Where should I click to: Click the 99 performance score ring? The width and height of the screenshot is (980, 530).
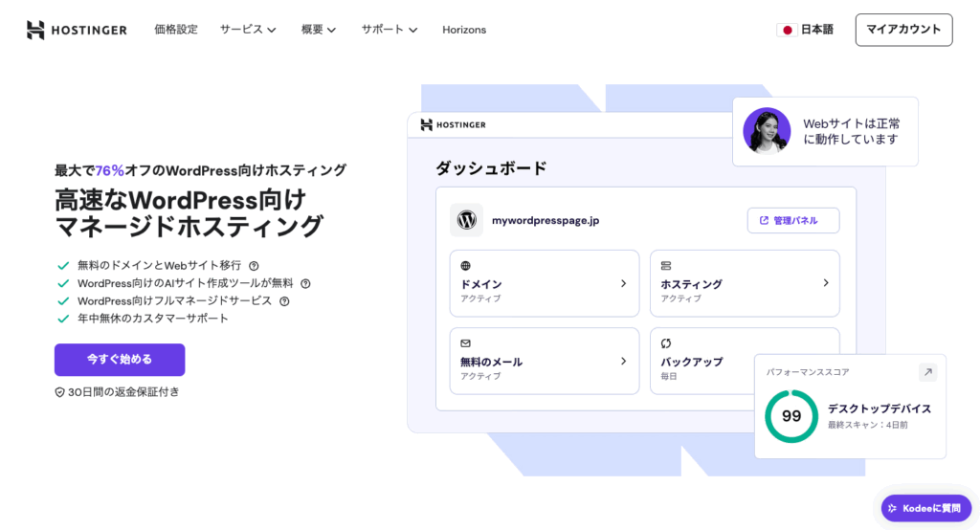[x=791, y=416]
